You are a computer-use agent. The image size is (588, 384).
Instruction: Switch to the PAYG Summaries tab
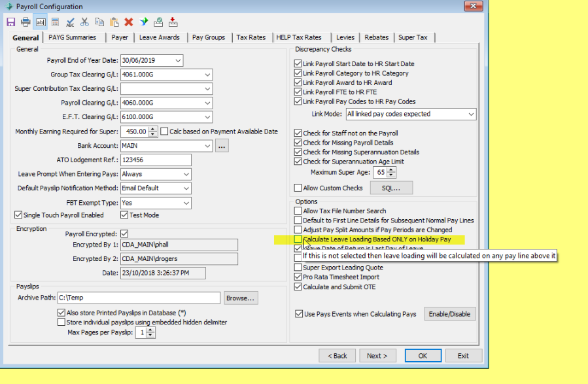(x=72, y=37)
